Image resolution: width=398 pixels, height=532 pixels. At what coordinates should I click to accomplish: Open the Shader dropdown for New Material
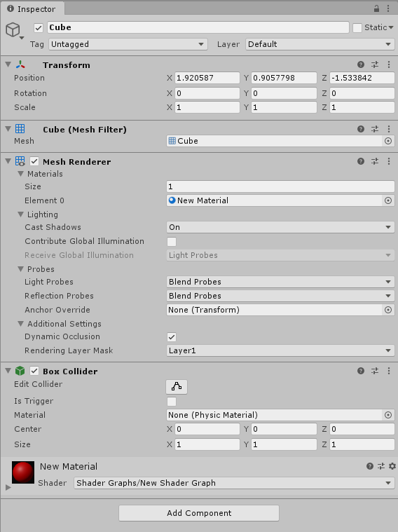[234, 483]
